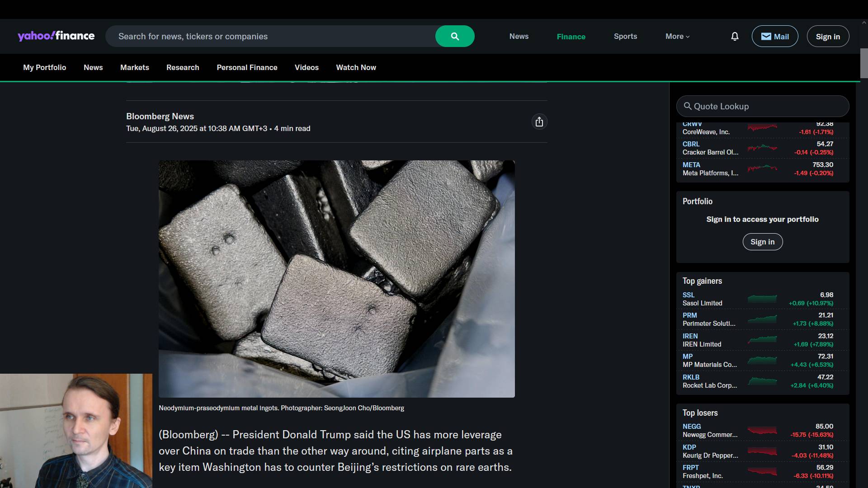Click the page vertical scrollbar thumb
Screen dimensions: 868x488
864,63
